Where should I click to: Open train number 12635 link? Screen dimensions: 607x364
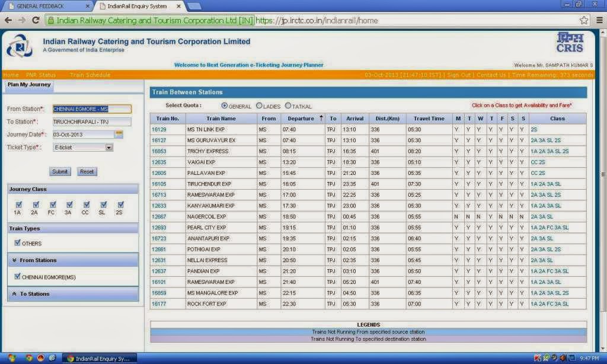pyautogui.click(x=159, y=162)
